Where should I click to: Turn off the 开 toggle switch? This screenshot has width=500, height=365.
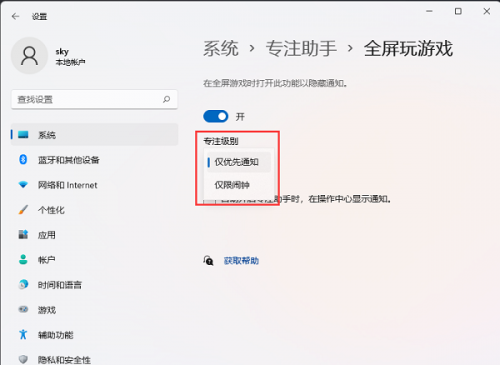[216, 116]
